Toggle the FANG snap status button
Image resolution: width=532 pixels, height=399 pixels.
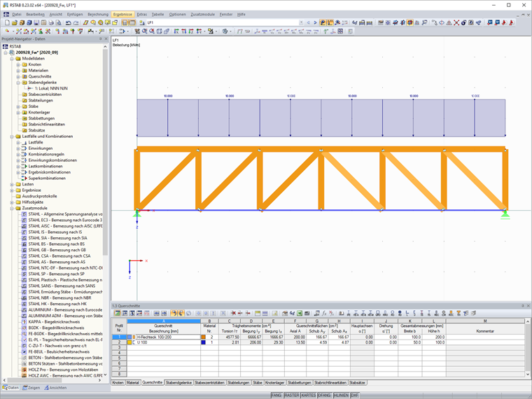[x=278, y=395]
